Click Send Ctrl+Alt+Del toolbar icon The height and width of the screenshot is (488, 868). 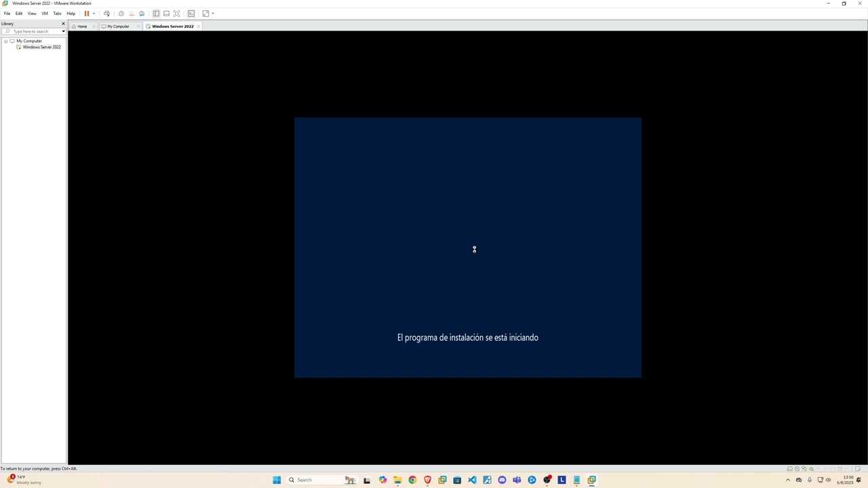[106, 14]
